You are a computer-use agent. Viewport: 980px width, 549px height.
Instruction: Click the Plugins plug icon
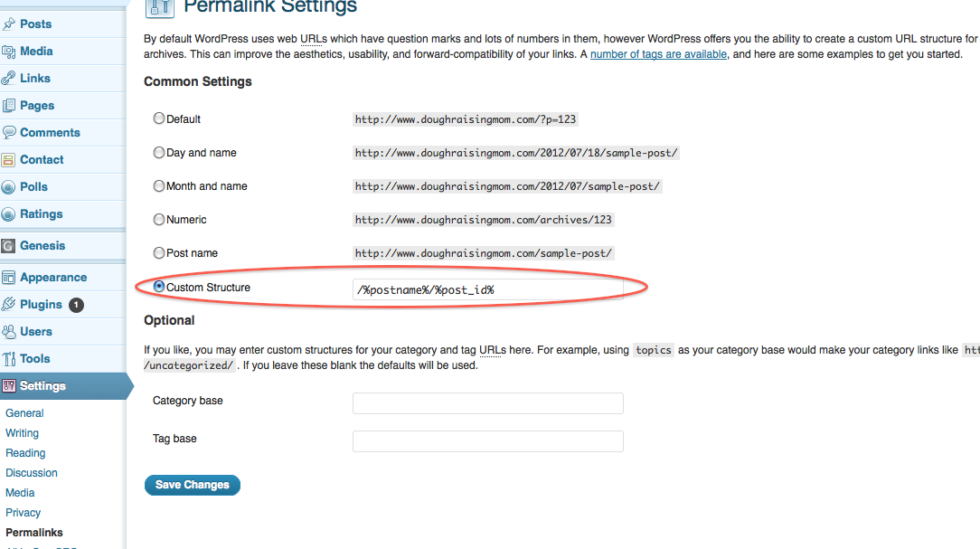pyautogui.click(x=9, y=305)
